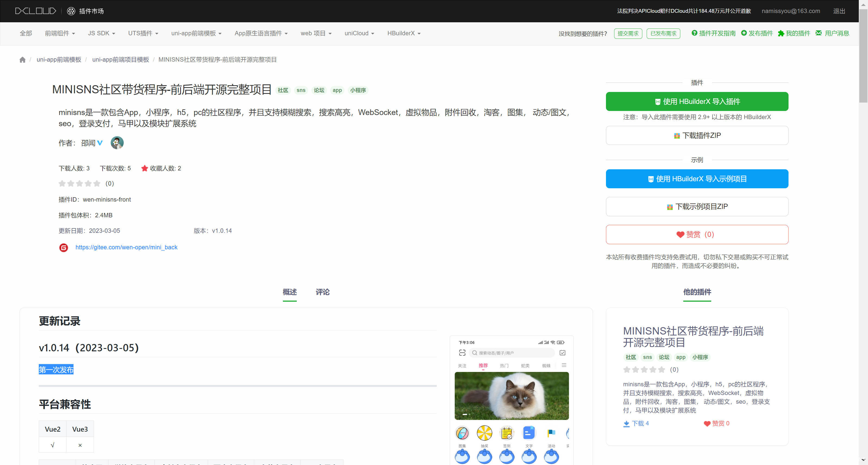Click the Gitee logo icon
This screenshot has height=465, width=868.
[x=64, y=248]
